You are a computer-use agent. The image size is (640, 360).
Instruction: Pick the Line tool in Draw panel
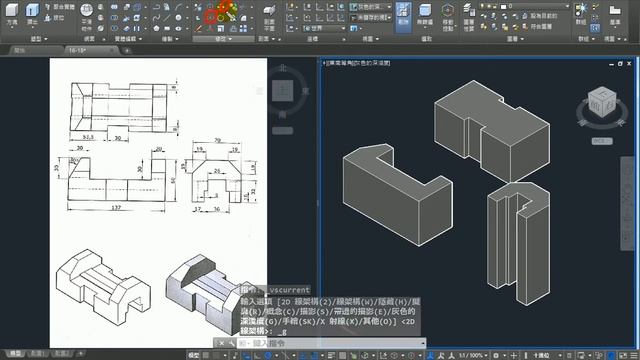(167, 18)
